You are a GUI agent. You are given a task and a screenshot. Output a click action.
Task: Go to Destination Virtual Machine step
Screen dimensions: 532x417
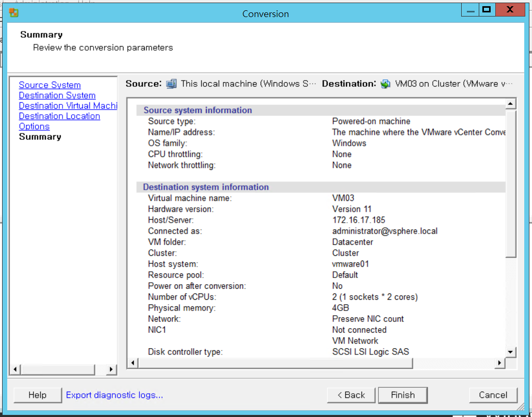(x=68, y=106)
